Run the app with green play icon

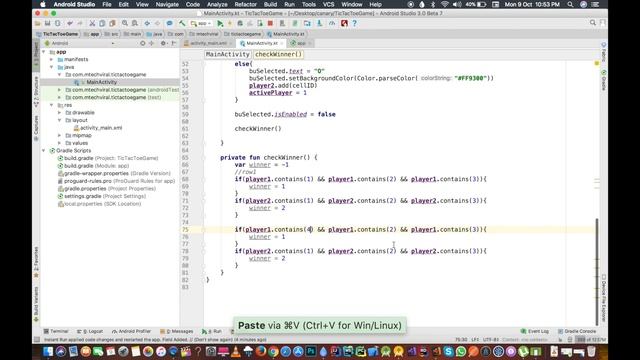pyautogui.click(x=220, y=24)
